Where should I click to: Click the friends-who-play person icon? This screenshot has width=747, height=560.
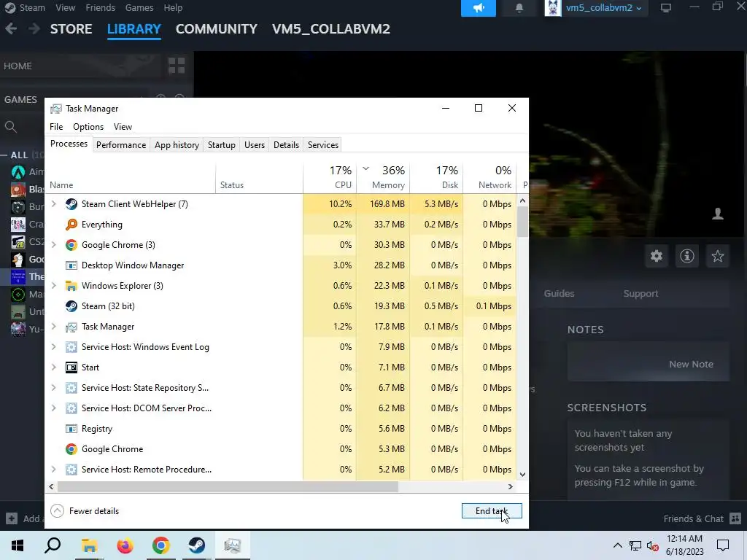(x=718, y=214)
